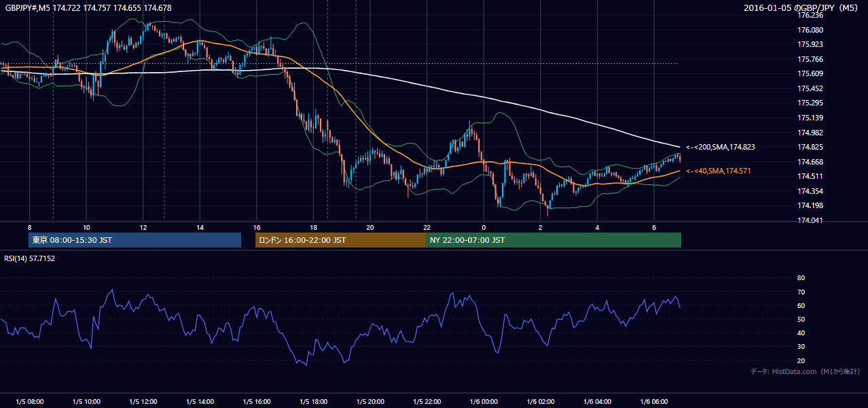
Task: Click RSI scale value 40
Action: [801, 333]
